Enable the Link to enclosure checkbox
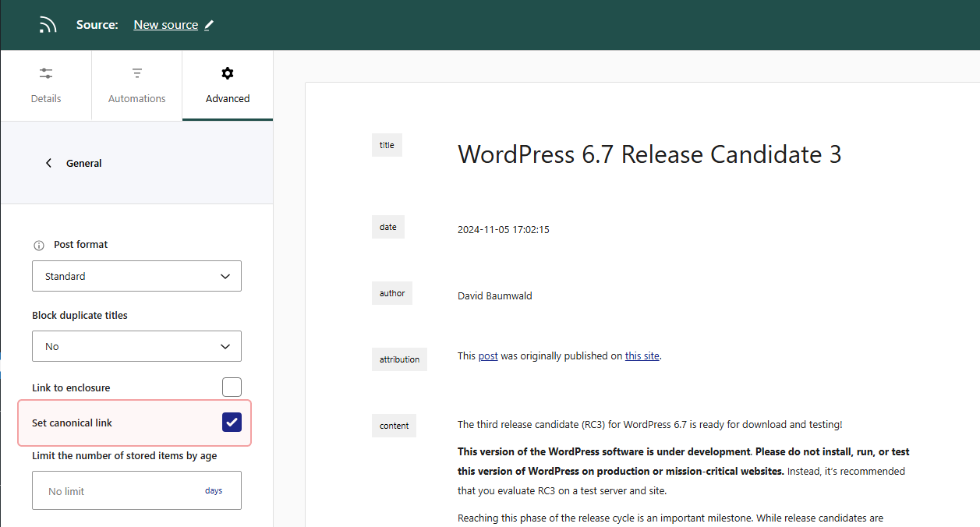This screenshot has width=980, height=527. point(232,387)
